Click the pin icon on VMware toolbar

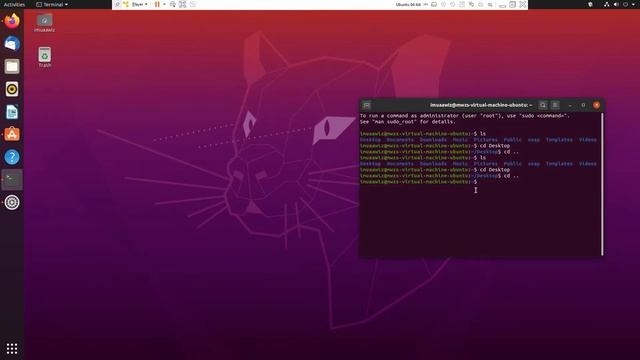coord(117,4)
